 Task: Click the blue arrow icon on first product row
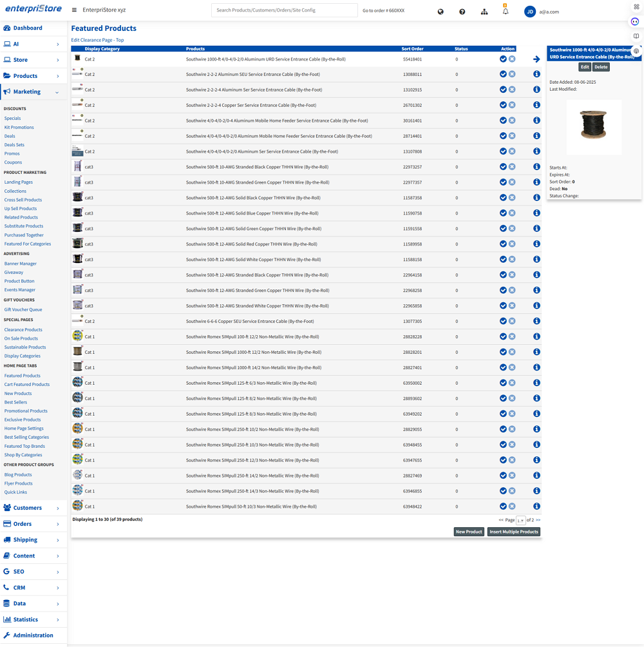tap(536, 59)
